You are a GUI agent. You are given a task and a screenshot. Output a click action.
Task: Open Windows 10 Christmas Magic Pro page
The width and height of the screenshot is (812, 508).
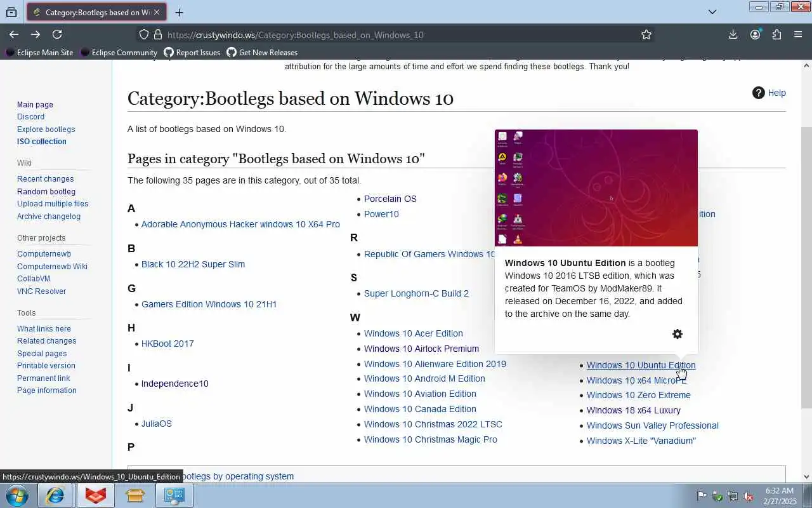(x=431, y=439)
